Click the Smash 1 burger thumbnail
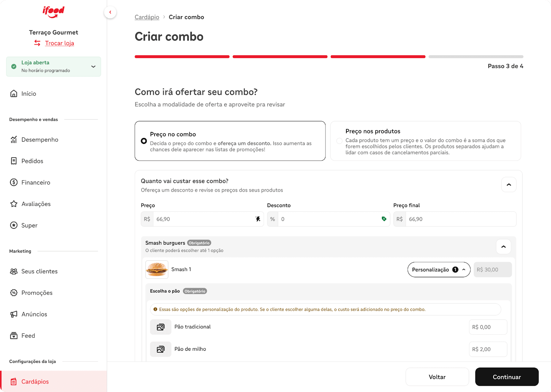This screenshot has height=392, width=551. click(x=157, y=269)
